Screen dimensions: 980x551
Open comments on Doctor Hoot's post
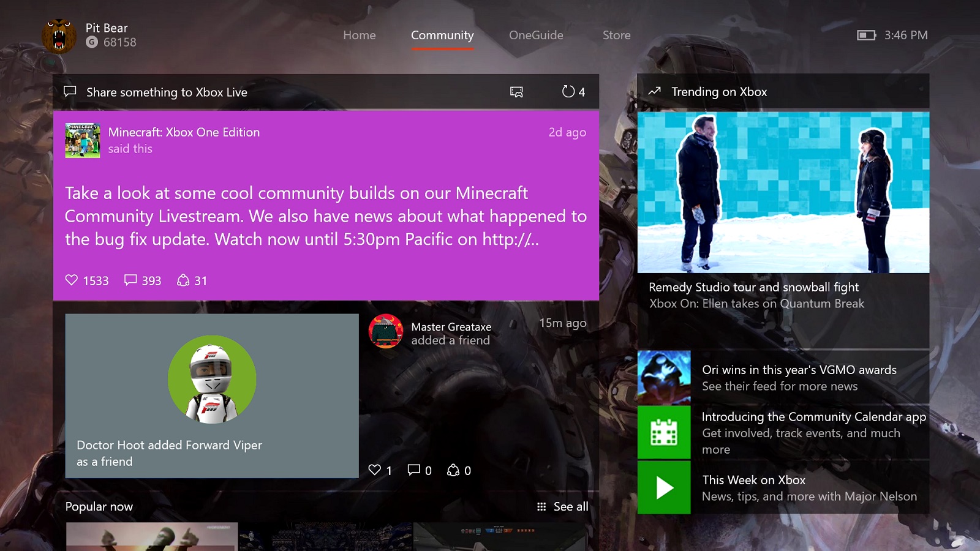415,470
